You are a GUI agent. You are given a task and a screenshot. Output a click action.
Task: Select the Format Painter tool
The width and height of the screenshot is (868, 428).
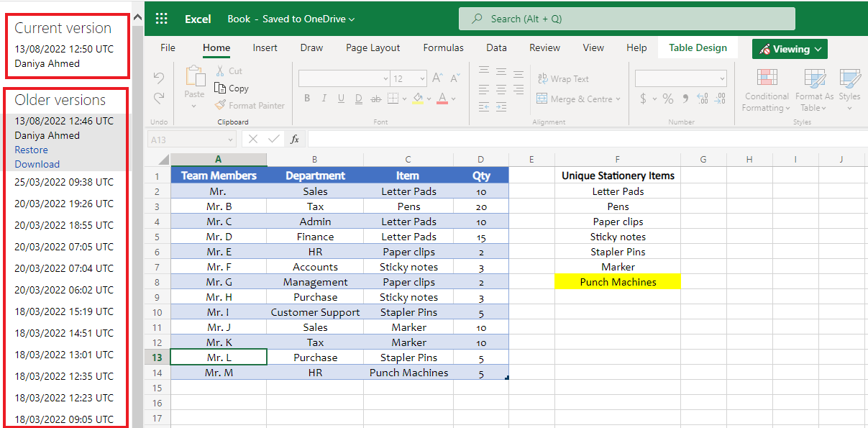(250, 104)
